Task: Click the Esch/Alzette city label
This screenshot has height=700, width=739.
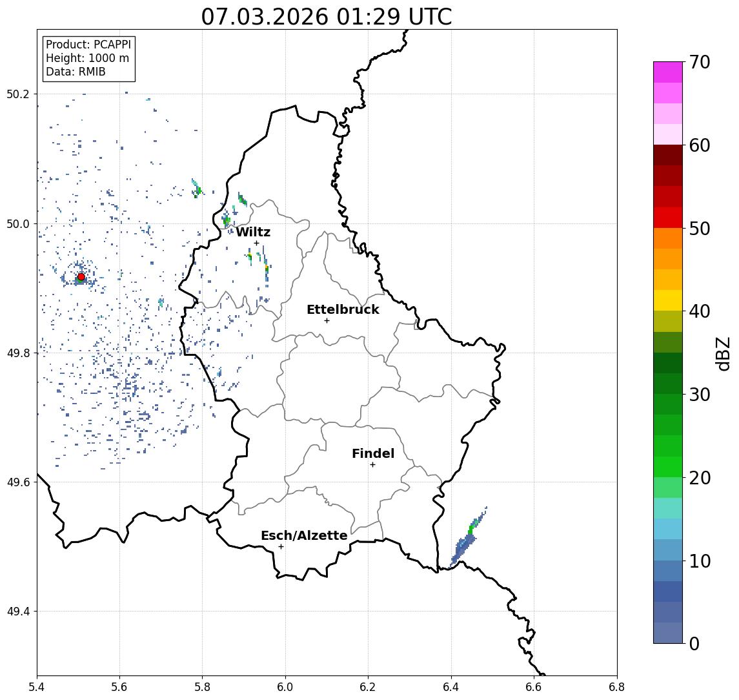Action: [x=304, y=535]
